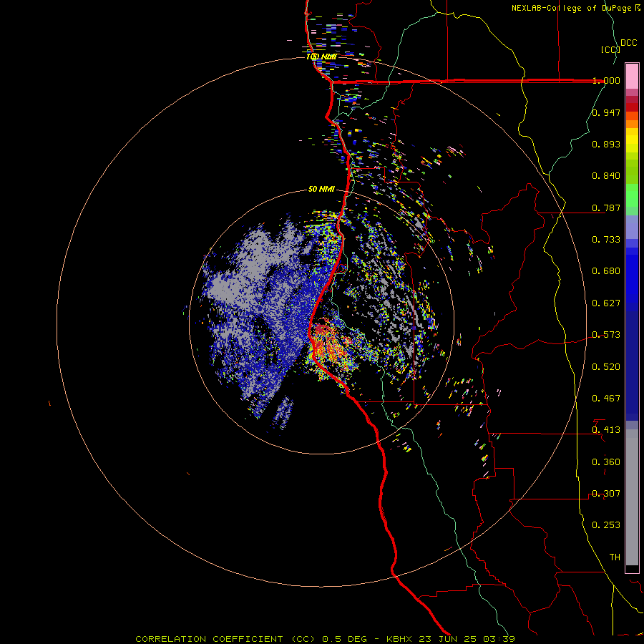This screenshot has height=644, width=644.
Task: Select the 0.627 legend value
Action: click(x=606, y=303)
